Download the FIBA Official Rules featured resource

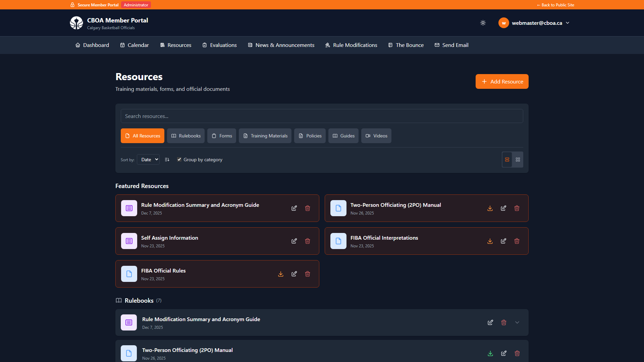[281, 274]
